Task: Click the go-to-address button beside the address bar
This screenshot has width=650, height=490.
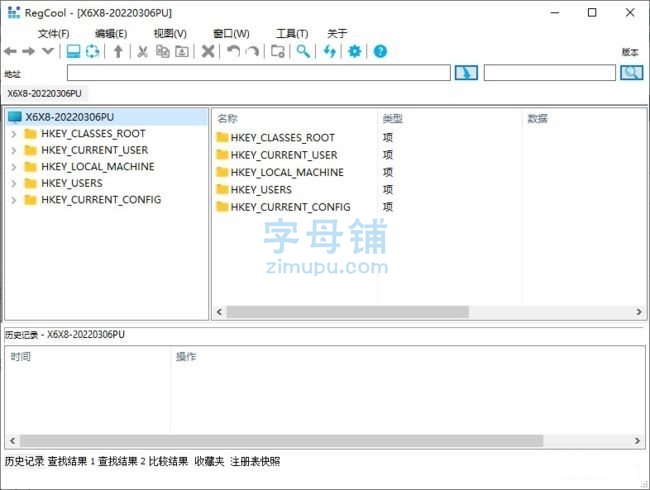Action: [x=466, y=73]
